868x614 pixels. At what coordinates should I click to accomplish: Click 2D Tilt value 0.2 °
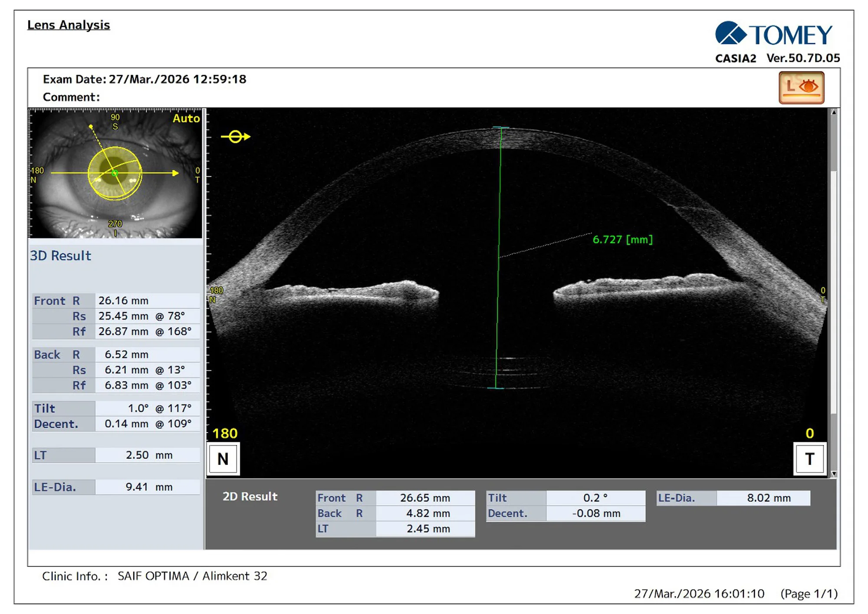coord(595,498)
